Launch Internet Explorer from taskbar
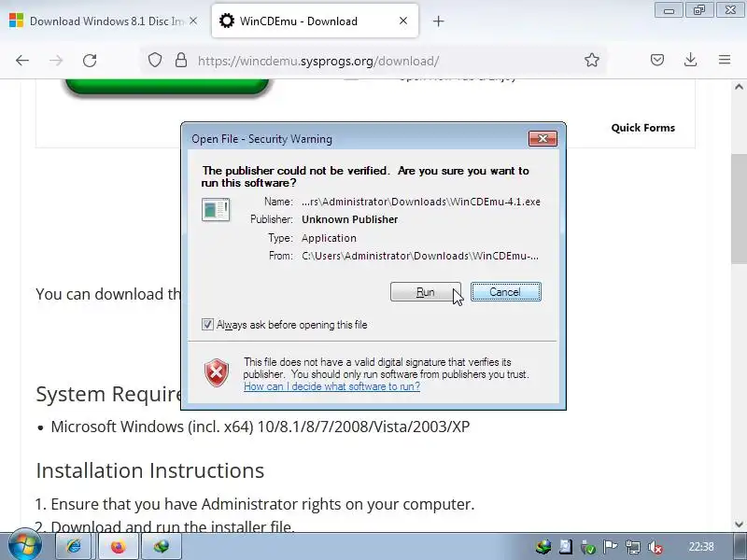Viewport: 747px width, 560px height. [74, 546]
